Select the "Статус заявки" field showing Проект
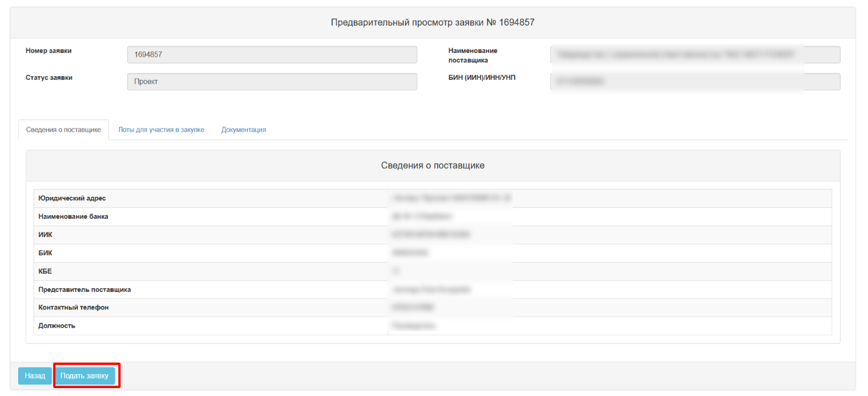 272,82
